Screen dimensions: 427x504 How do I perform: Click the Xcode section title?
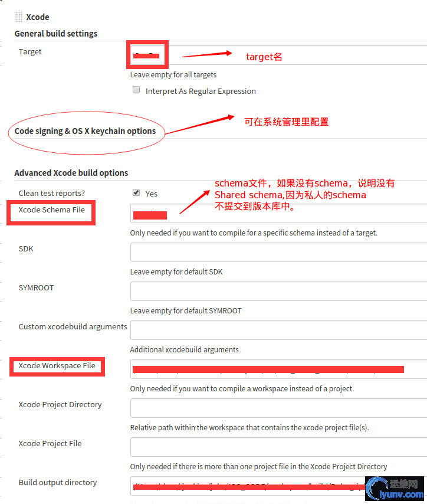(x=38, y=17)
